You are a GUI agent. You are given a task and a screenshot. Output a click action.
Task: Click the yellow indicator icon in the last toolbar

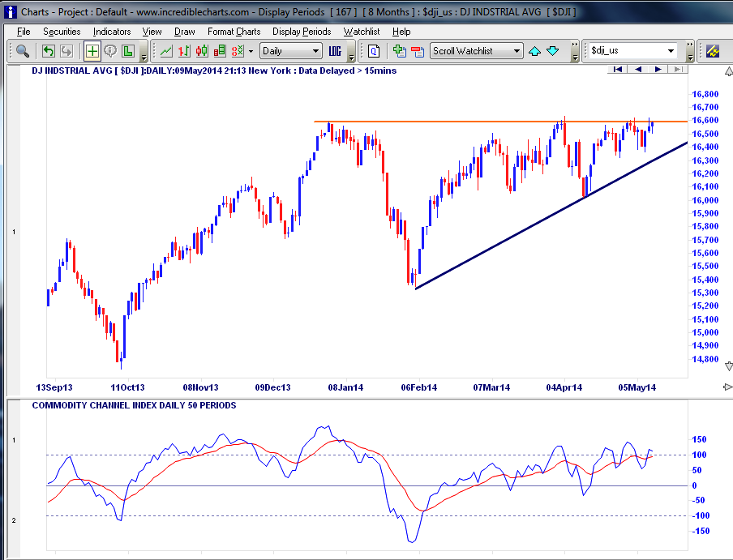713,51
